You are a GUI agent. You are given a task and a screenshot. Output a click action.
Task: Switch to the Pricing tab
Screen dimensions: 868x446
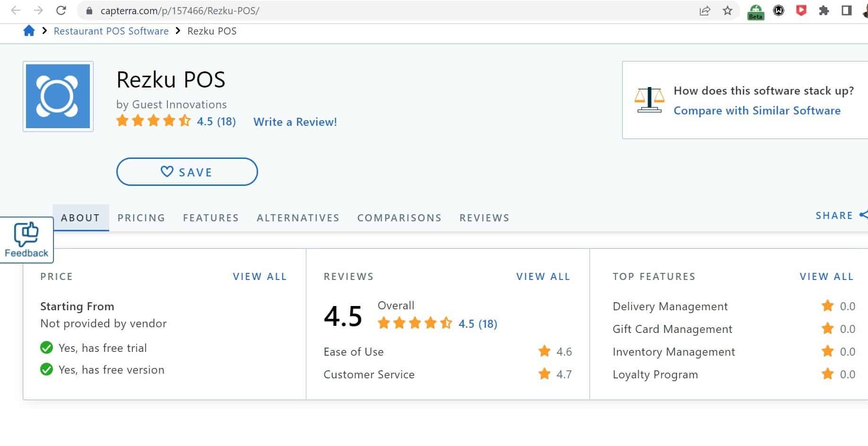[x=141, y=218]
